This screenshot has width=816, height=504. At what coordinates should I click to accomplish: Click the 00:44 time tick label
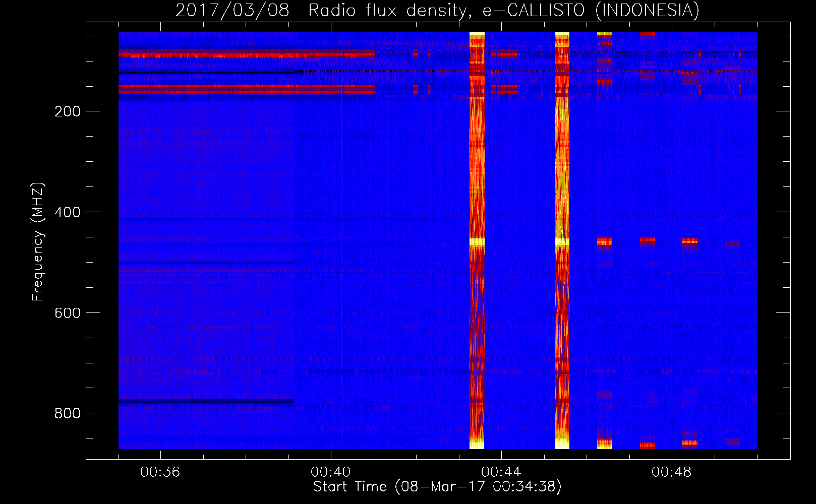501,472
